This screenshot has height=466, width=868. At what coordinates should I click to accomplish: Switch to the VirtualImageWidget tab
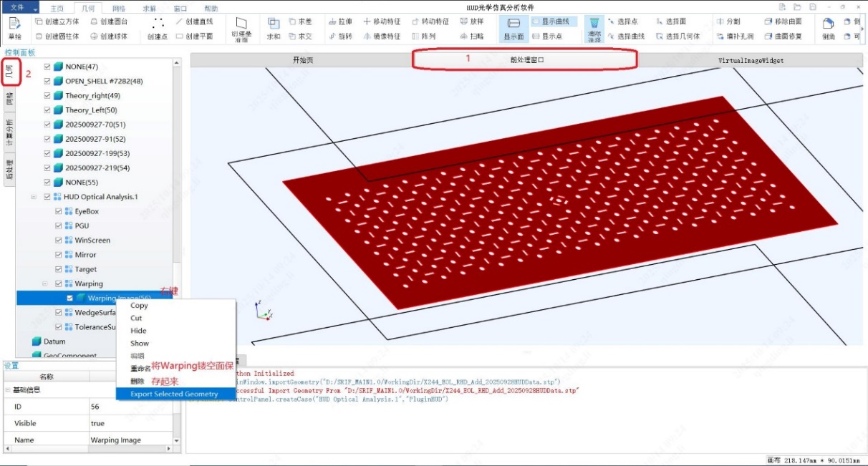751,61
